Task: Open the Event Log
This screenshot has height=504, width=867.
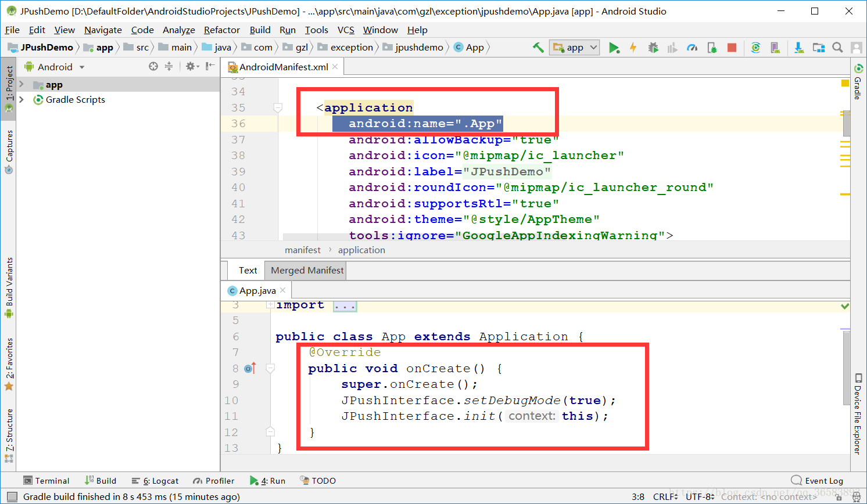Action: (817, 481)
